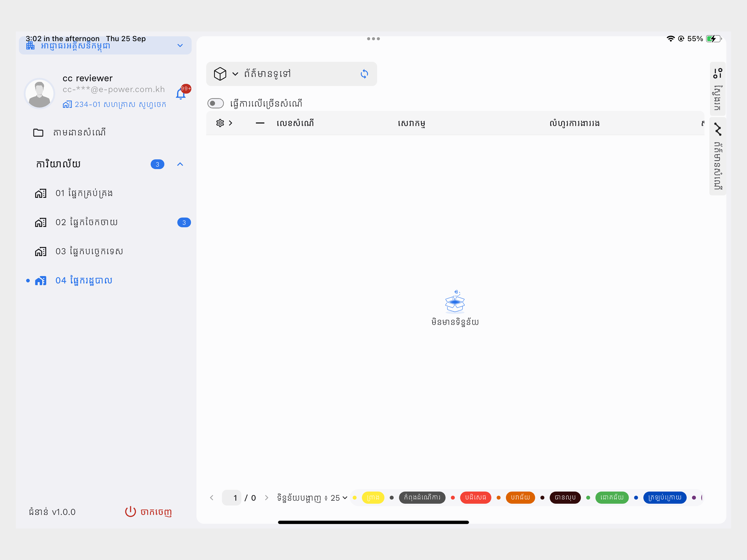Open notifications bell with 99+ badge
Image resolution: width=747 pixels, height=560 pixels.
(x=181, y=94)
